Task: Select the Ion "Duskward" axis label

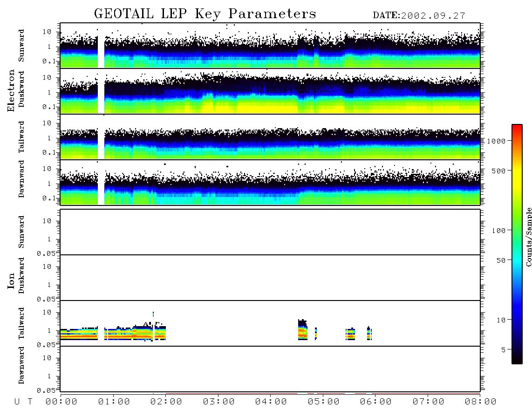Action: tap(21, 275)
